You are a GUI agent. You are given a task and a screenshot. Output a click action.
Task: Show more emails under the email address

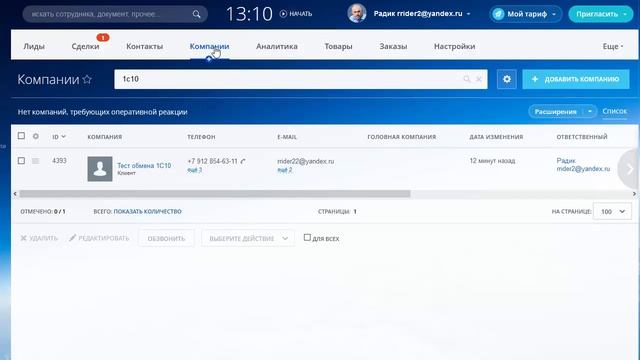(284, 170)
